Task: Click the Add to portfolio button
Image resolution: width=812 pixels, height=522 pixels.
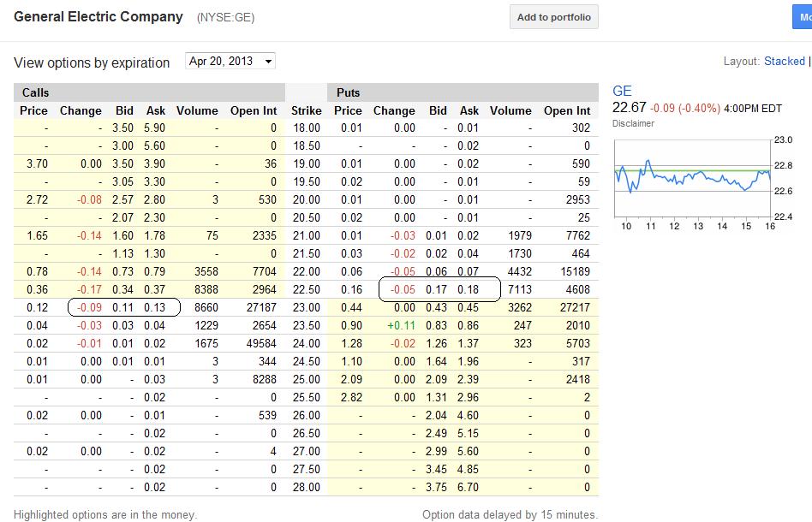Action: click(x=553, y=17)
